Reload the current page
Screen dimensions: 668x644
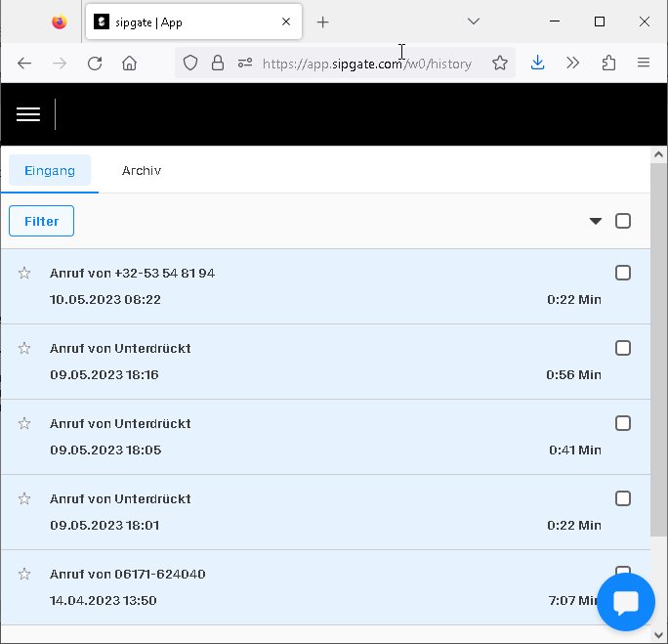[x=95, y=63]
